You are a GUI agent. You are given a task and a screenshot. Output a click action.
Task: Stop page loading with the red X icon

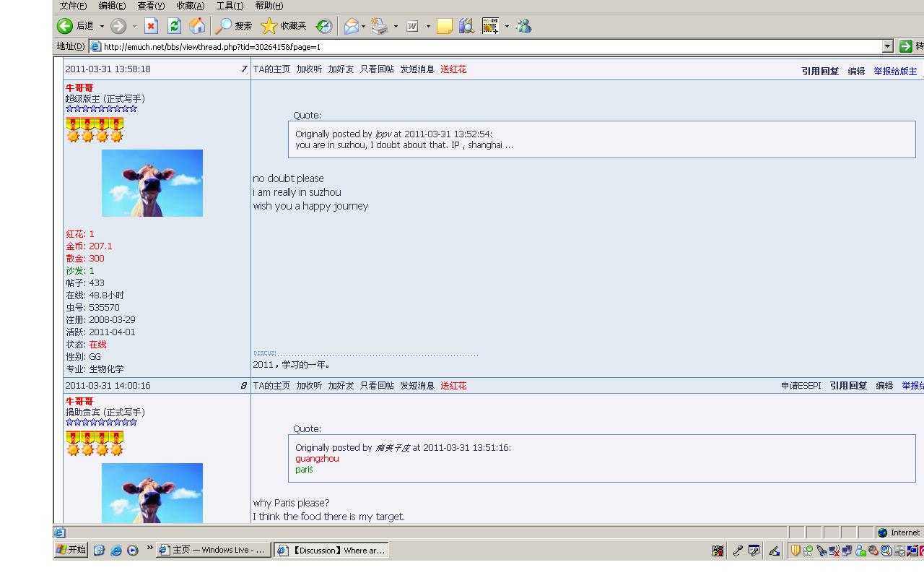(x=151, y=26)
